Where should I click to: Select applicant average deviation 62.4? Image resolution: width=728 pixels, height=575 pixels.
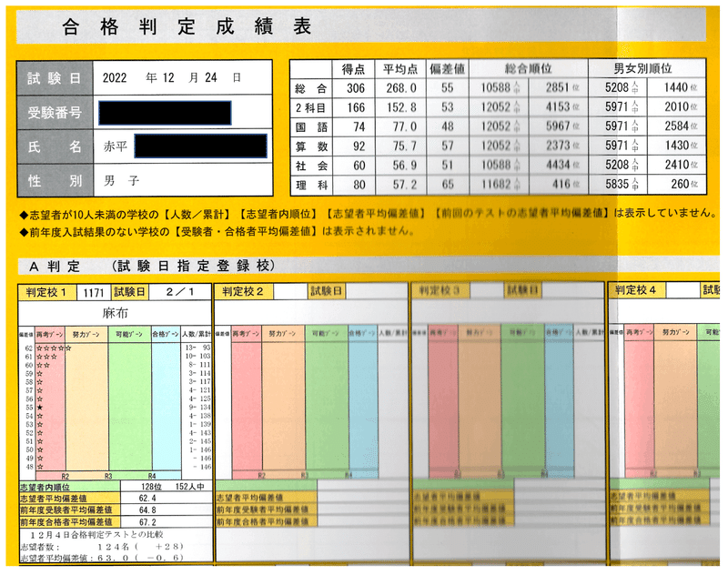147,499
